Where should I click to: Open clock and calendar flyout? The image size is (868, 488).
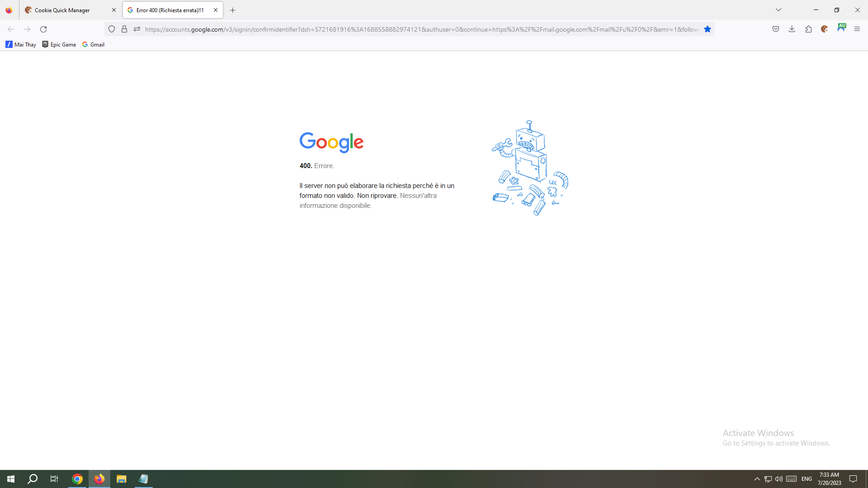[829, 479]
